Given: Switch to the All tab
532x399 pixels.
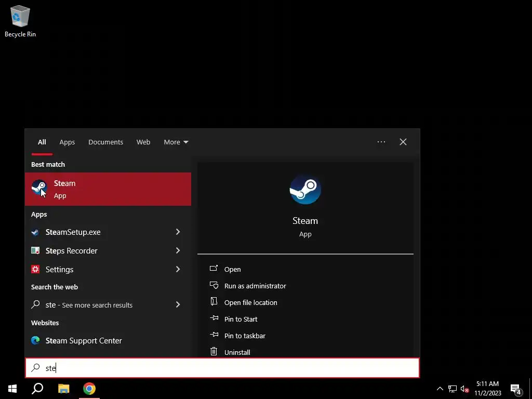Looking at the screenshot, I should tap(42, 142).
